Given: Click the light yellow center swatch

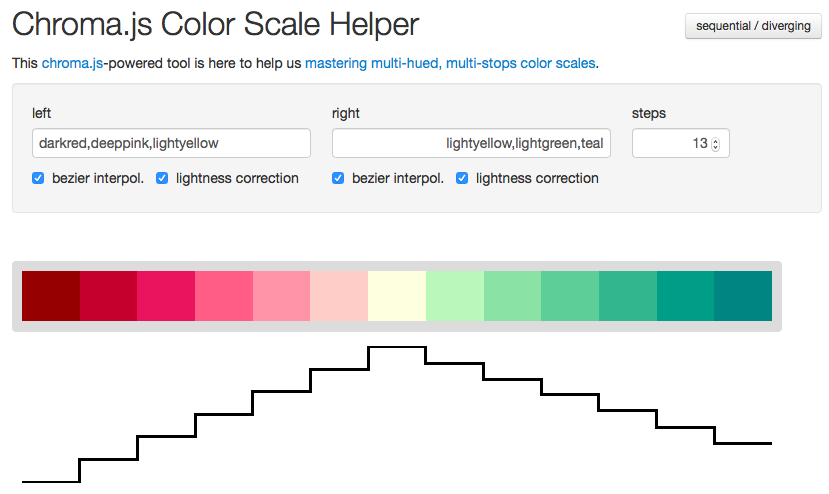Looking at the screenshot, I should (x=397, y=296).
